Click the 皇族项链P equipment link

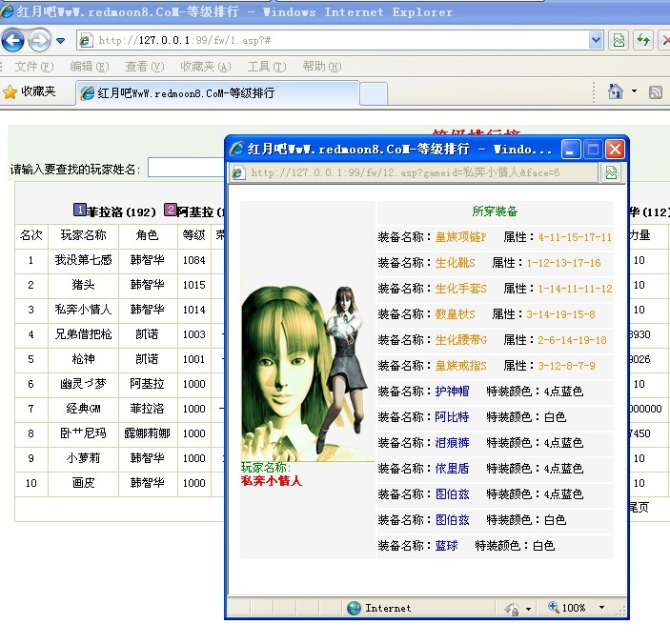460,237
